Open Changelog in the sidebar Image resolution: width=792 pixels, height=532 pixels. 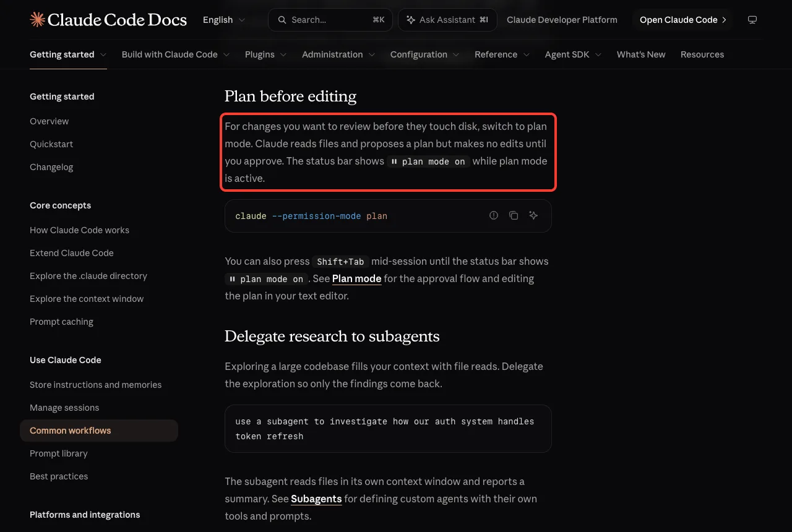tap(51, 167)
